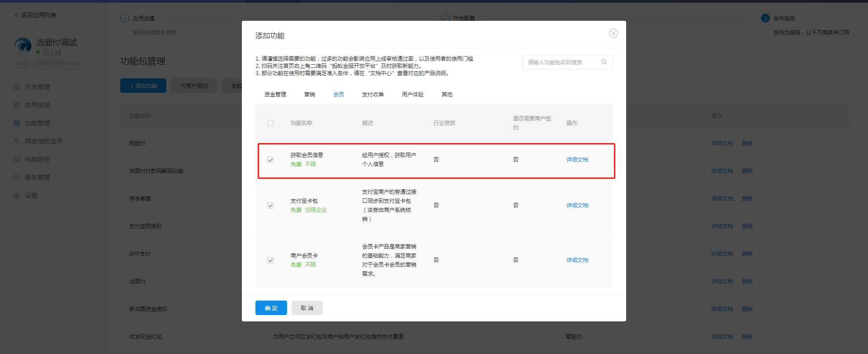Open 详细文档 in 支付宝预授权 row
Image resolution: width=868 pixels, height=354 pixels.
point(722,226)
